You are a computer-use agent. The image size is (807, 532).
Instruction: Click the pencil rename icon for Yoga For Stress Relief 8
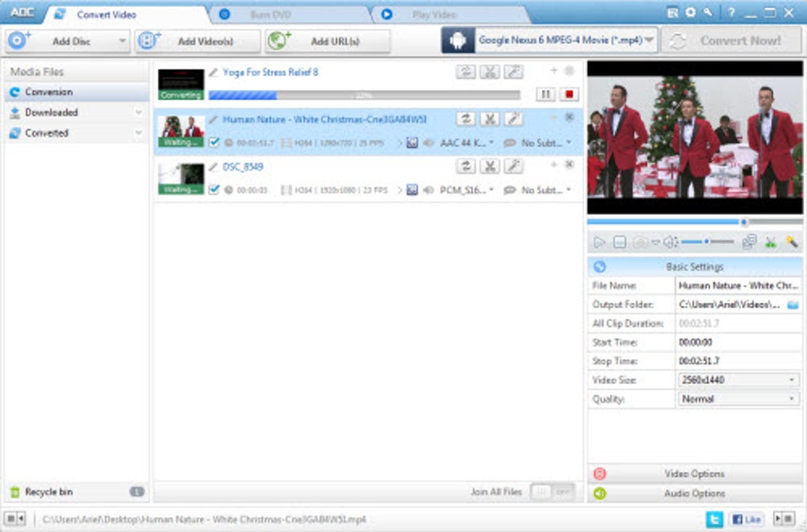(x=213, y=73)
